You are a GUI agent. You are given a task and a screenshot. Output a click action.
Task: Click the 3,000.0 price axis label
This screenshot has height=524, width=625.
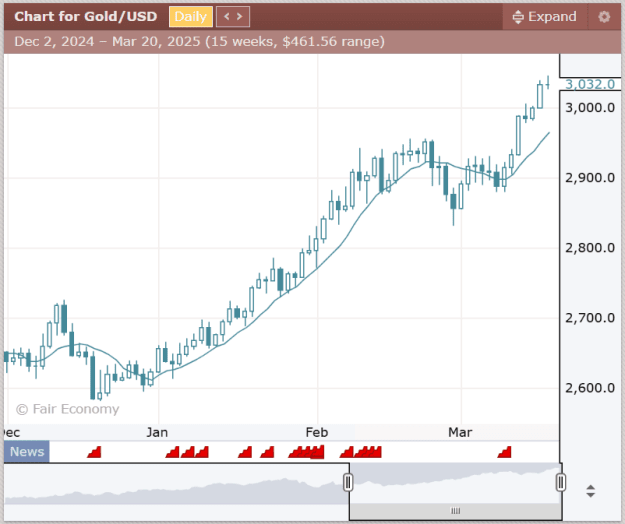[x=590, y=108]
